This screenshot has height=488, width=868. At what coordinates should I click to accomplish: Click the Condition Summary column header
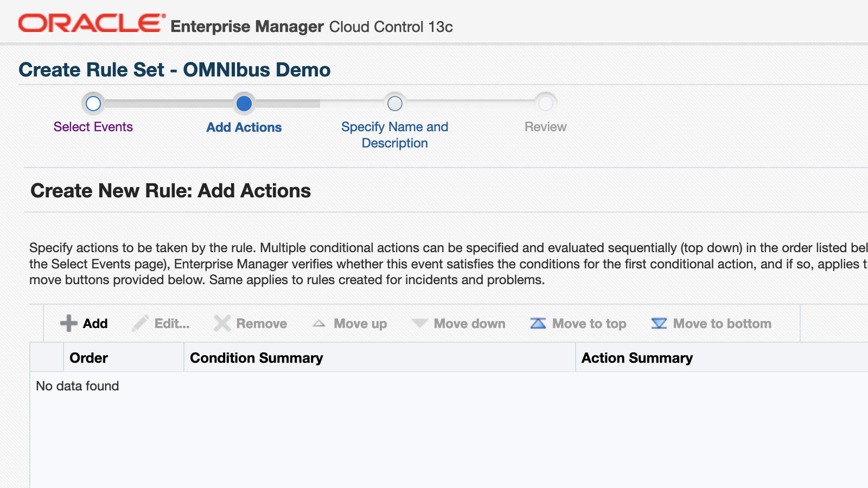[257, 358]
